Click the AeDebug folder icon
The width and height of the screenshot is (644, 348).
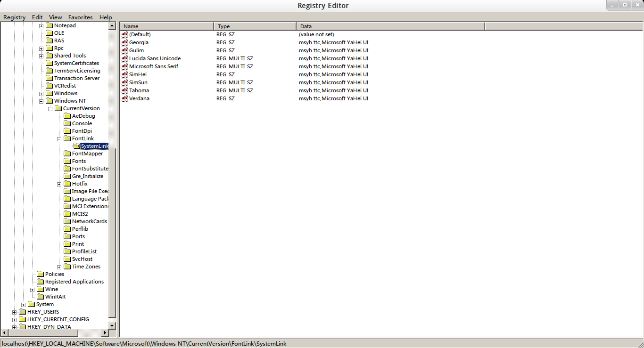tap(67, 116)
